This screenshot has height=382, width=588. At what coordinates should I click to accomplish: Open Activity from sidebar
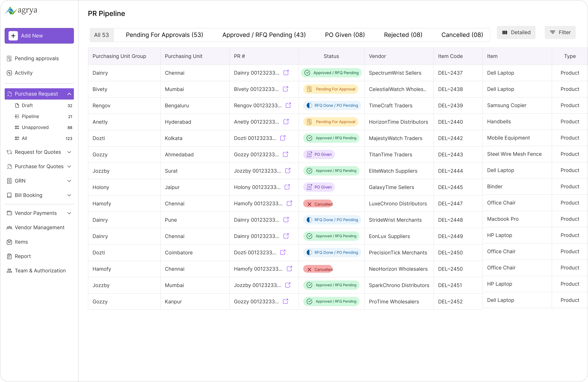(24, 73)
